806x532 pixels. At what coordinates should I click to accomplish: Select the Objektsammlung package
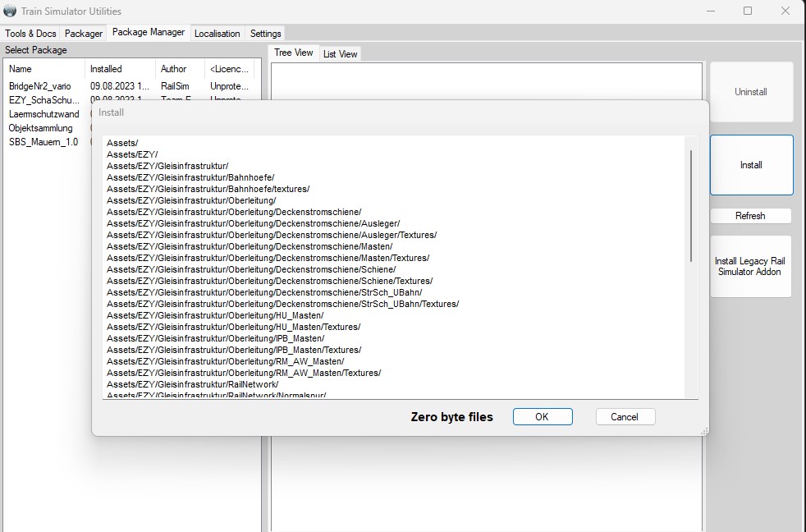(x=40, y=128)
